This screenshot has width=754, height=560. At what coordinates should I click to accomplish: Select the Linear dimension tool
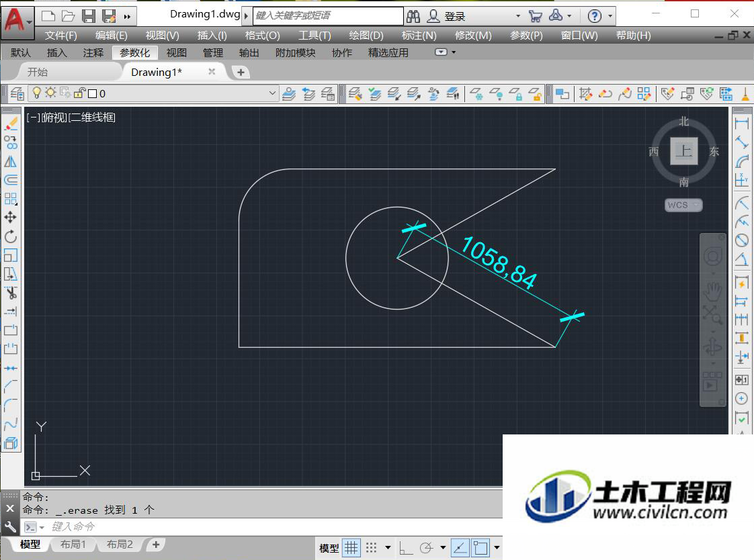tap(741, 124)
